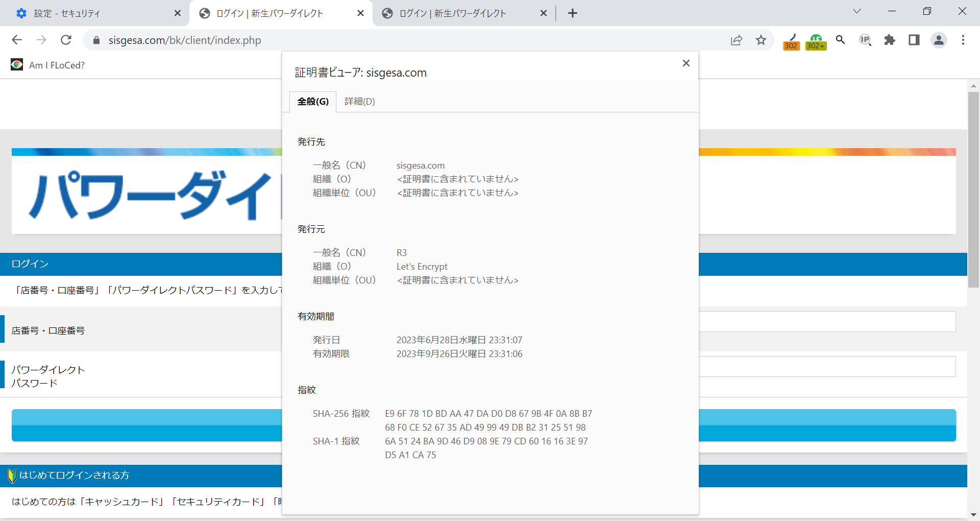Viewport: 980px width, 521px height.
Task: Close the 設定 - セキュリティ tab
Action: [178, 13]
